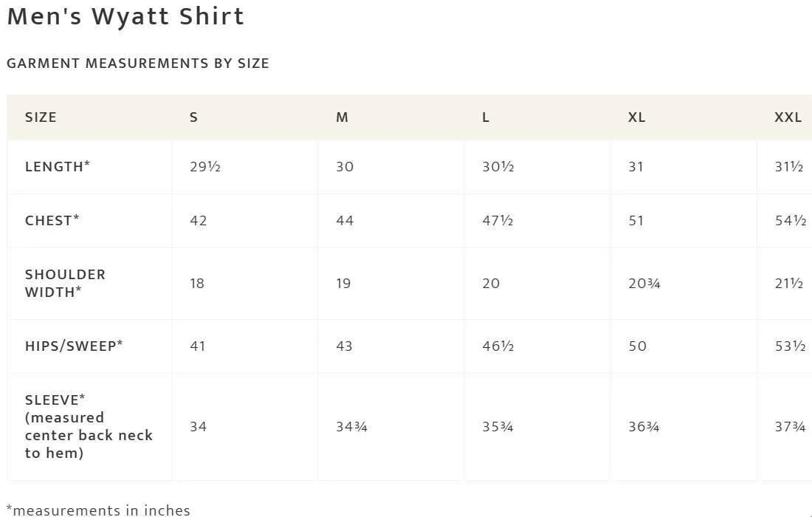Click the S size column header
Screen dimensions: 812x517
click(x=193, y=117)
